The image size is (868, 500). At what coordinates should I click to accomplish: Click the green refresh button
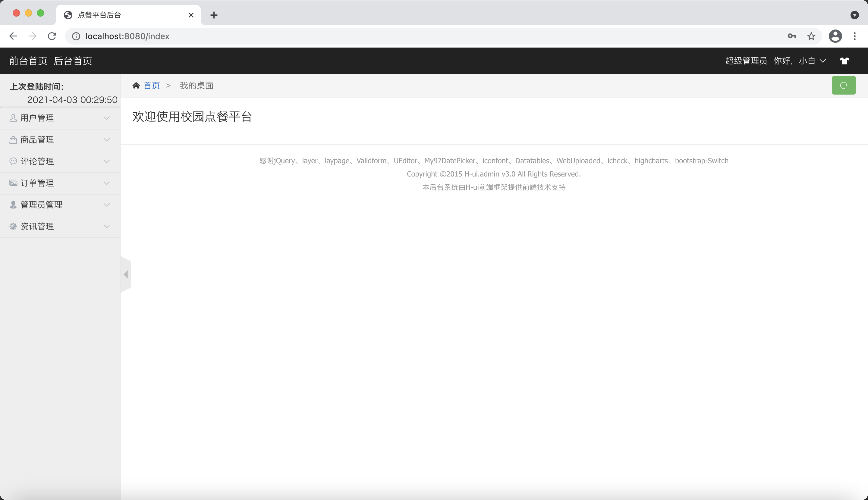click(x=843, y=85)
